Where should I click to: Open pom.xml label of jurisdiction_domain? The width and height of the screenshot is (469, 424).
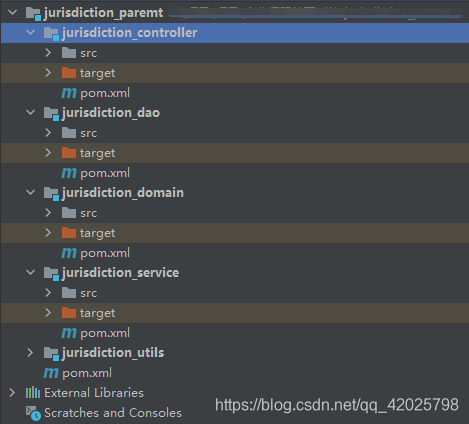[x=105, y=253]
